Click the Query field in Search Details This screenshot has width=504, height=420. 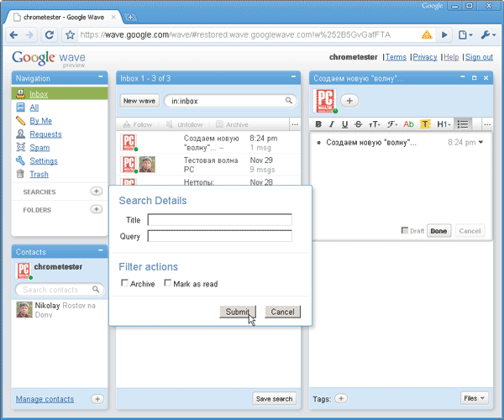pyautogui.click(x=220, y=236)
